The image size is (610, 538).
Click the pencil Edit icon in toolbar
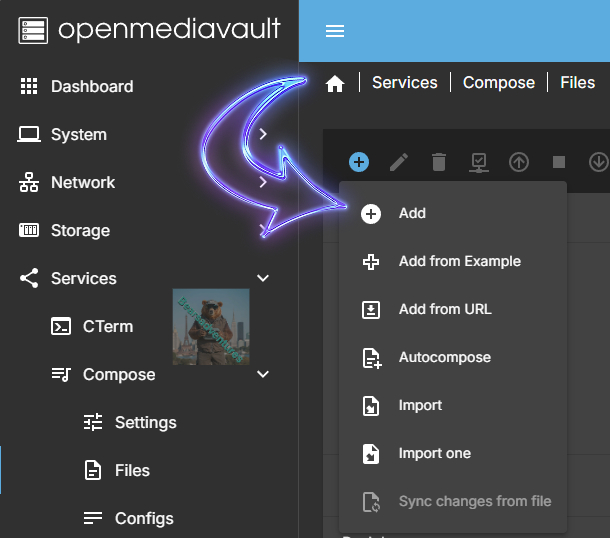(x=399, y=162)
